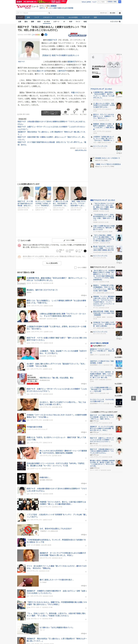Open the 寛出昌大、海外で歩くだけでモテまくり article
Screen dimensions: 138x644
pyautogui.click(x=42, y=290)
